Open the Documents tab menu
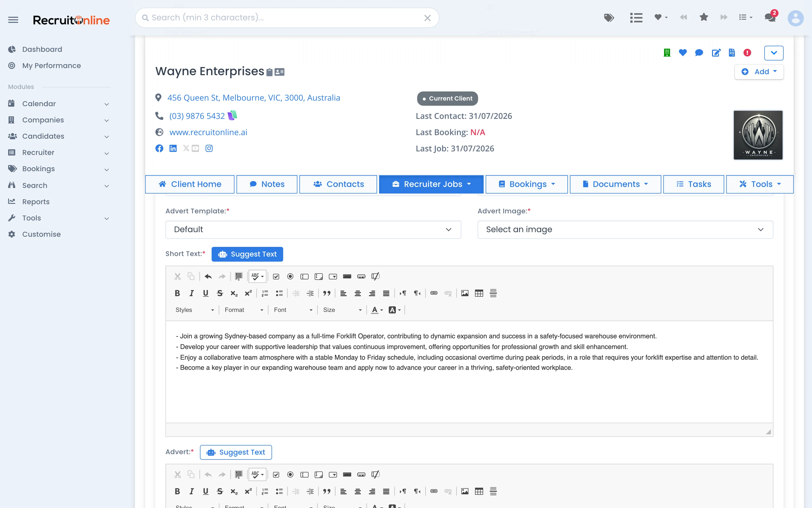Image resolution: width=812 pixels, height=508 pixels. point(615,184)
